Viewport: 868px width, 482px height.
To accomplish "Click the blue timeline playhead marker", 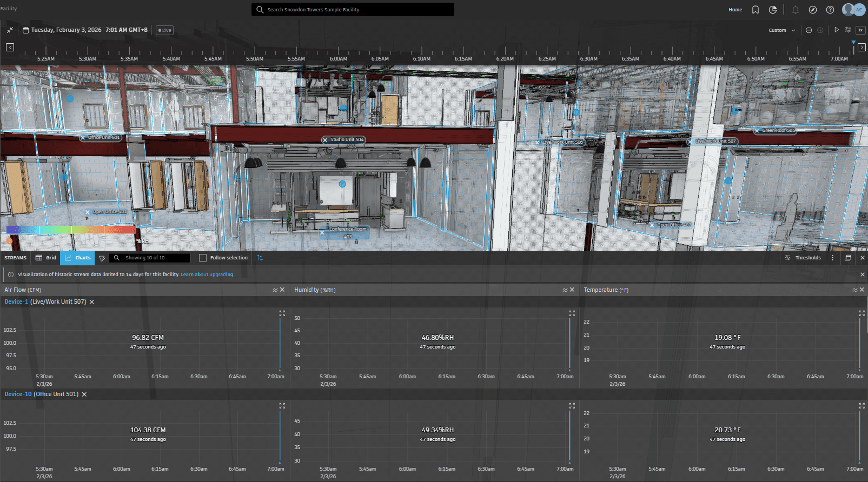I will pos(853,43).
